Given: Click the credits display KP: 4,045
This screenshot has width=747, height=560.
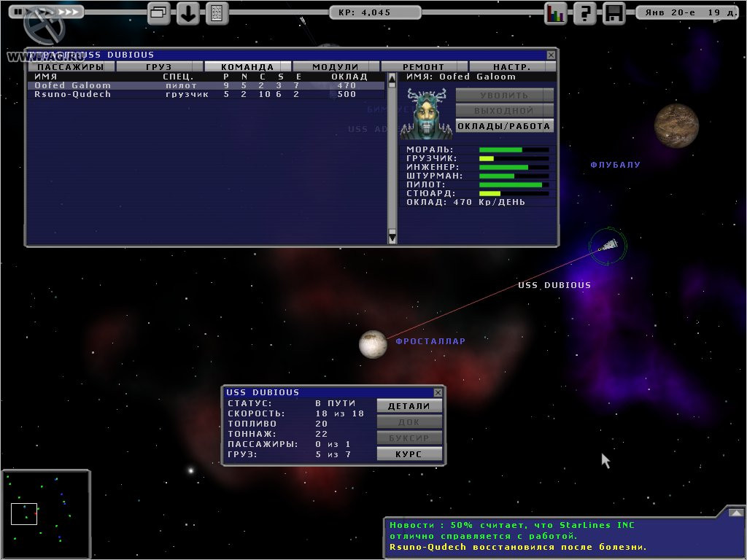Looking at the screenshot, I should [375, 12].
